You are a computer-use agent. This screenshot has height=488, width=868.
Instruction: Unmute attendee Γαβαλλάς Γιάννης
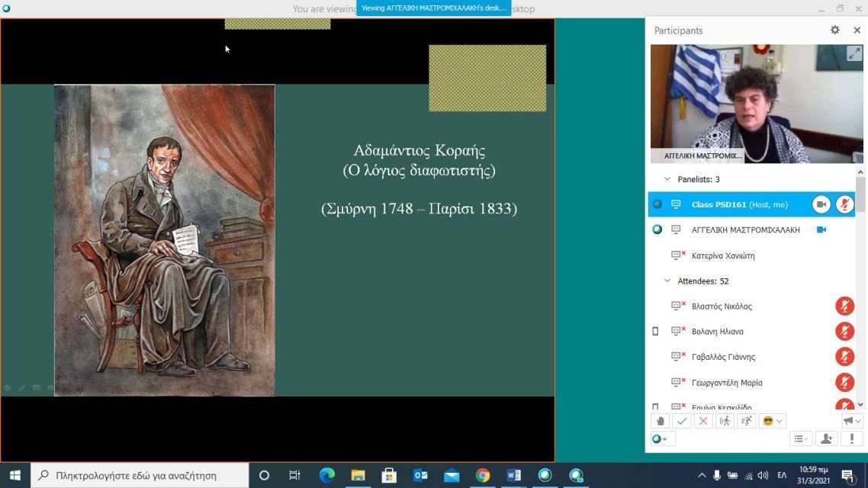pos(844,357)
